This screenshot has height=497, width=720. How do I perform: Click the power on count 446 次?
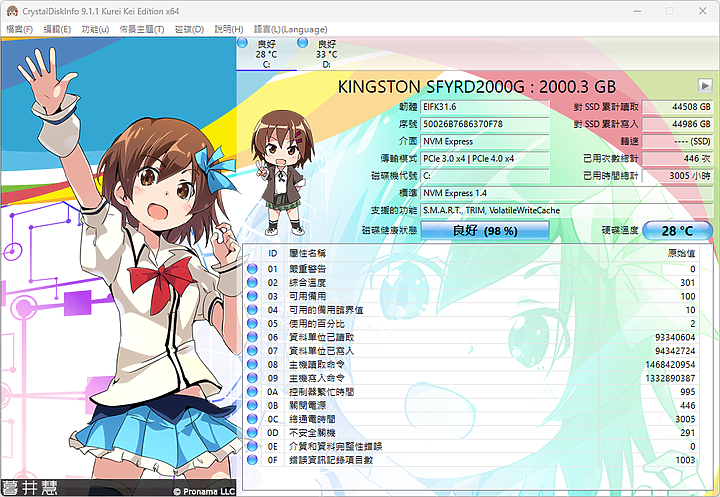(x=677, y=158)
